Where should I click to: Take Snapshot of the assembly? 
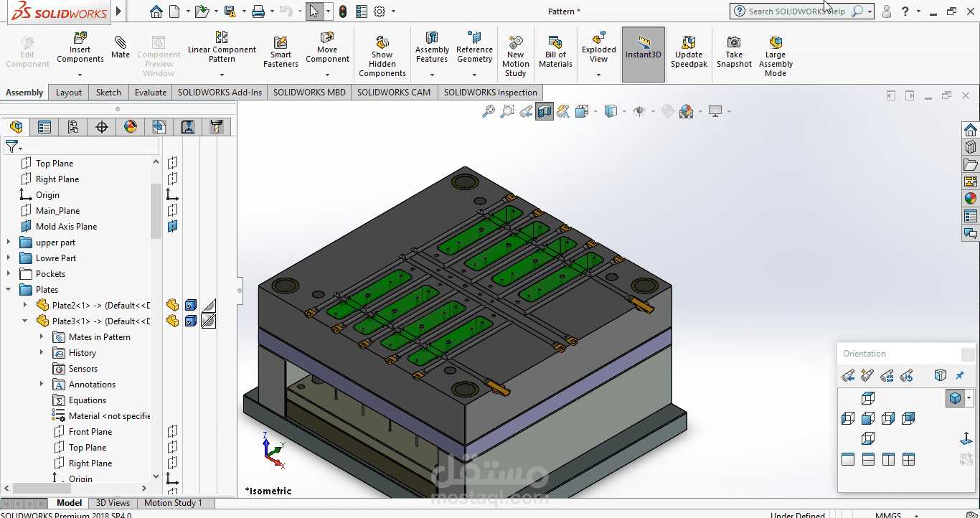point(734,52)
